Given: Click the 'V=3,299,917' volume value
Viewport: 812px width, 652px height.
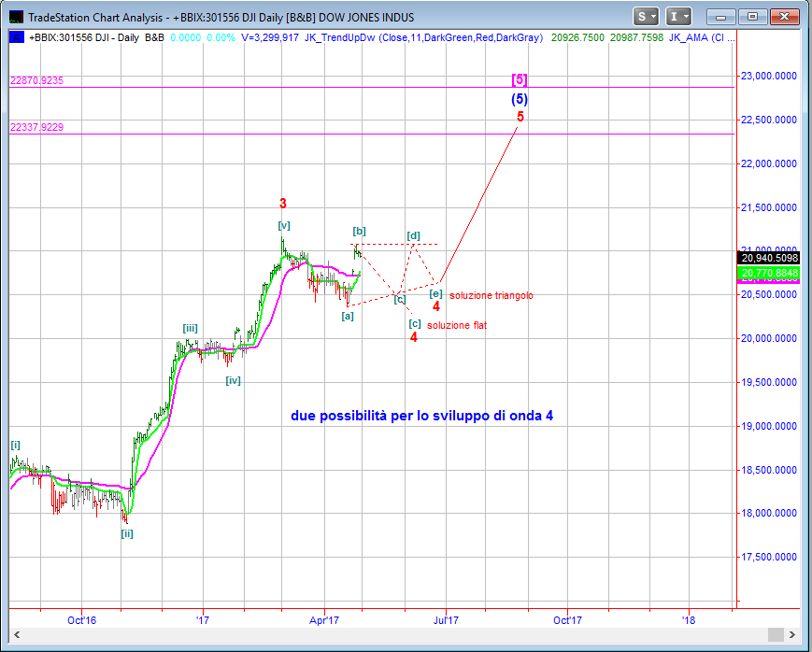Looking at the screenshot, I should coord(270,37).
